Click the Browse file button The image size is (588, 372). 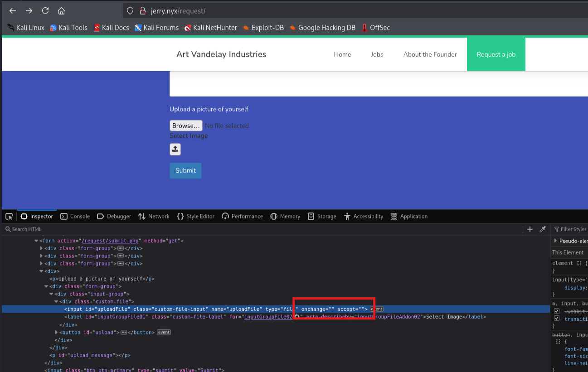click(186, 126)
